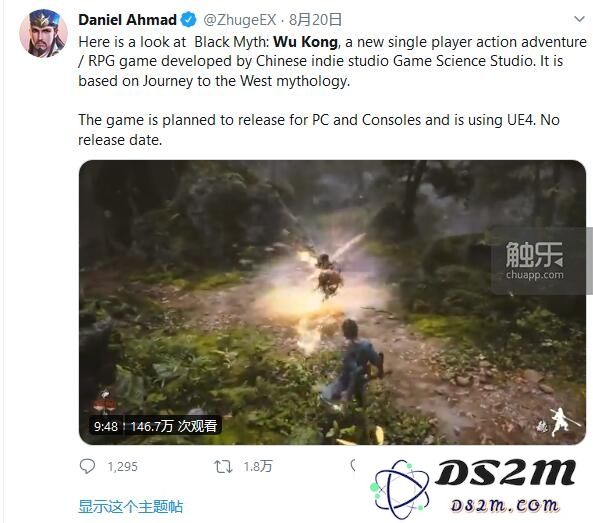Click the 1,295 replies count

tap(122, 467)
